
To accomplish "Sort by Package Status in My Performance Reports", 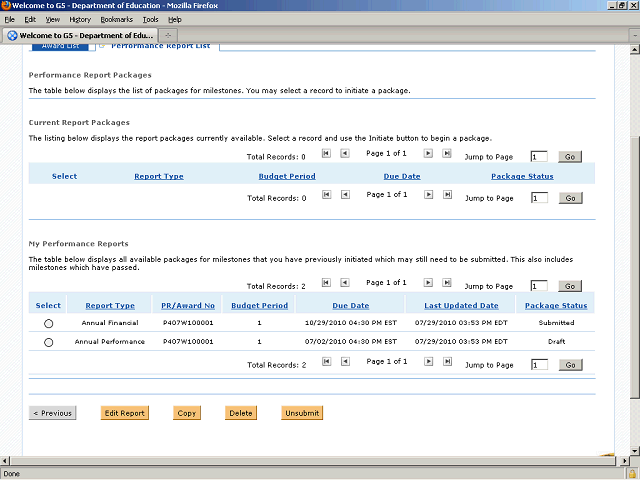I will (x=555, y=305).
